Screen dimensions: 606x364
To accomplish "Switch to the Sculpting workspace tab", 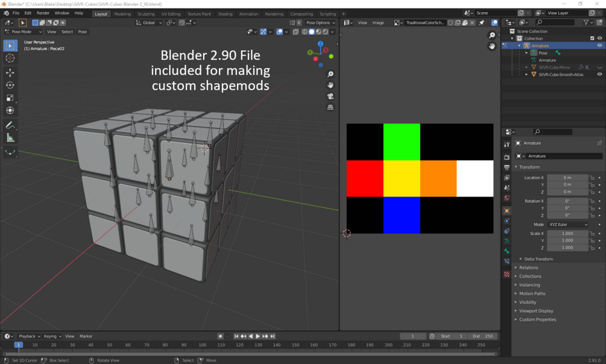I will (146, 14).
